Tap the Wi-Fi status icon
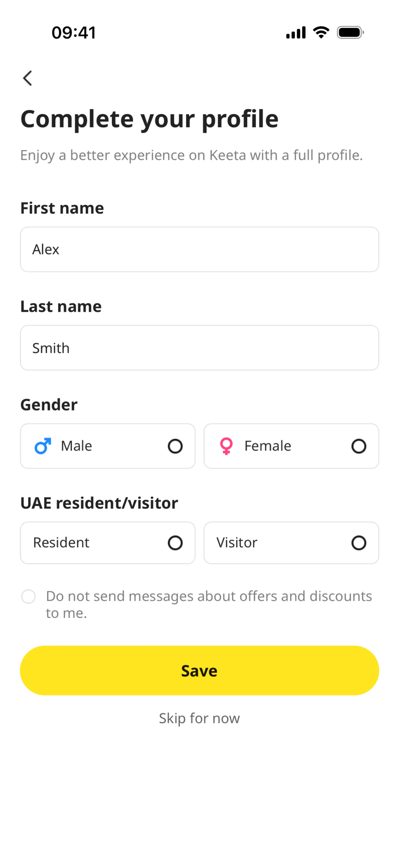The width and height of the screenshot is (399, 868). tap(321, 32)
